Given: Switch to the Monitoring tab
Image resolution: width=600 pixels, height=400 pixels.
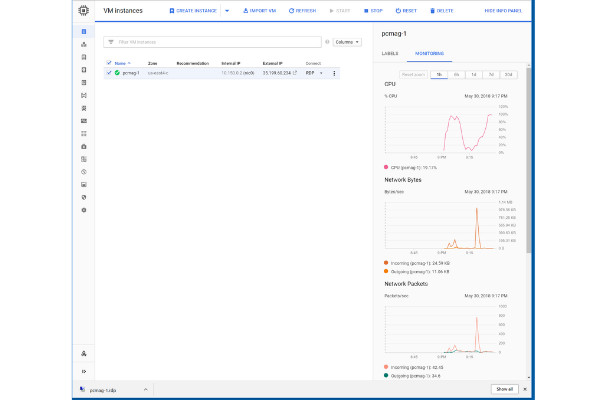Looking at the screenshot, I should click(x=429, y=54).
